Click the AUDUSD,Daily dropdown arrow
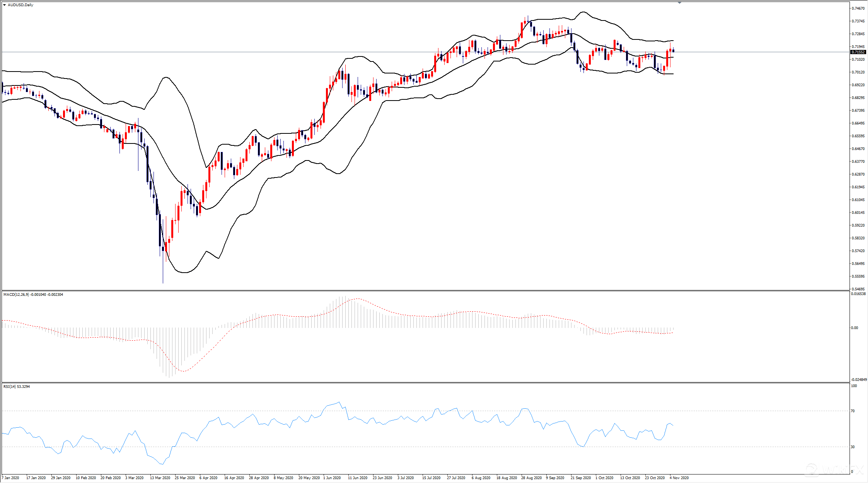This screenshot has height=483, width=868. pos(4,5)
